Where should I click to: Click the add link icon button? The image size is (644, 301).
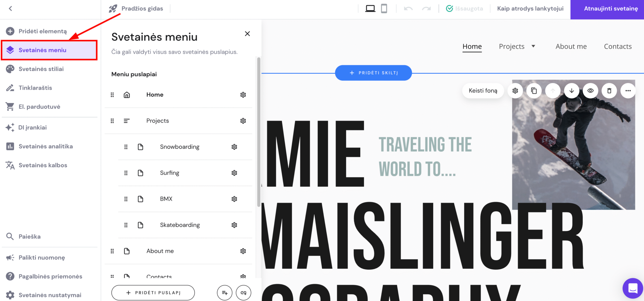point(244,293)
